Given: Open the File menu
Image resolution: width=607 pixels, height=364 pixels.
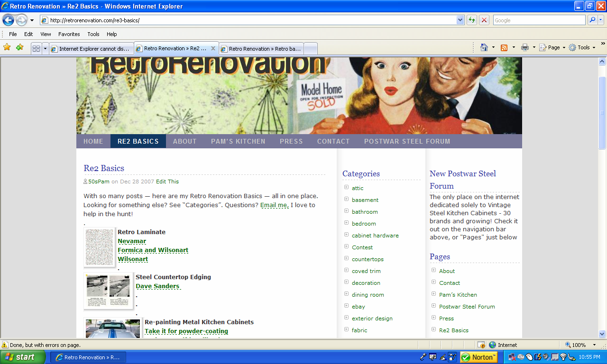Looking at the screenshot, I should [x=13, y=34].
